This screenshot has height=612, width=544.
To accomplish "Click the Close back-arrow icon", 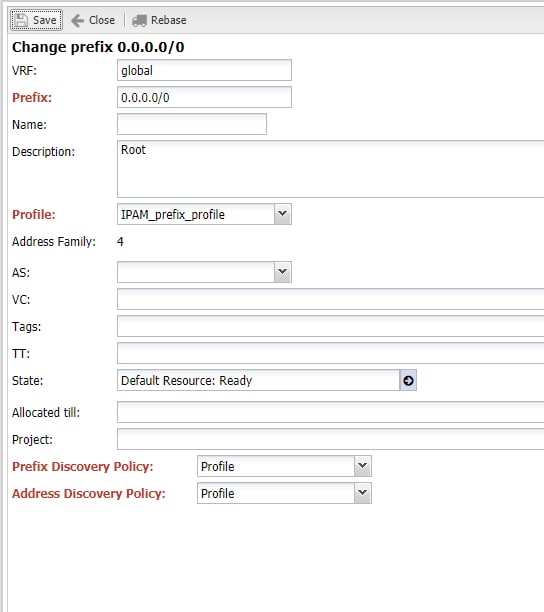I will pyautogui.click(x=77, y=20).
